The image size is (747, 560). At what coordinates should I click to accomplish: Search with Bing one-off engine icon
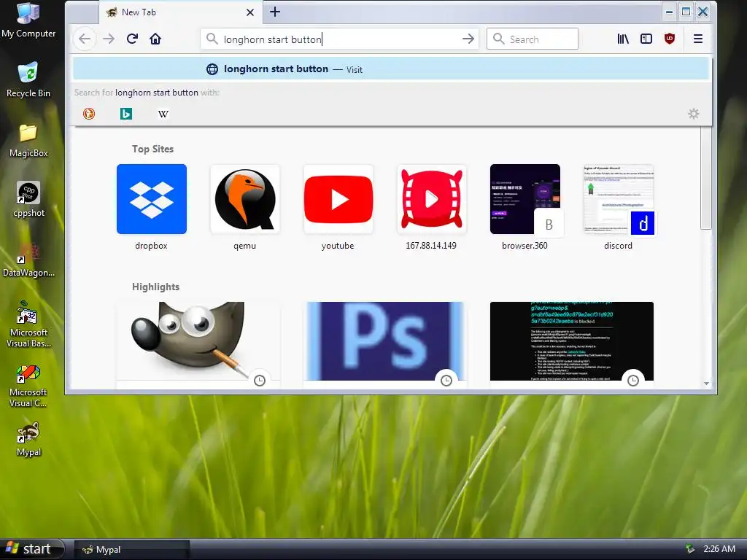click(126, 114)
